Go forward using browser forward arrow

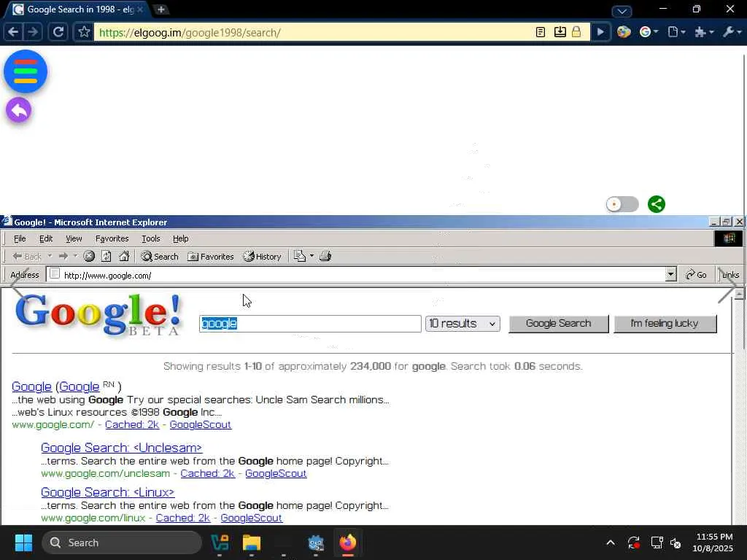[x=33, y=32]
